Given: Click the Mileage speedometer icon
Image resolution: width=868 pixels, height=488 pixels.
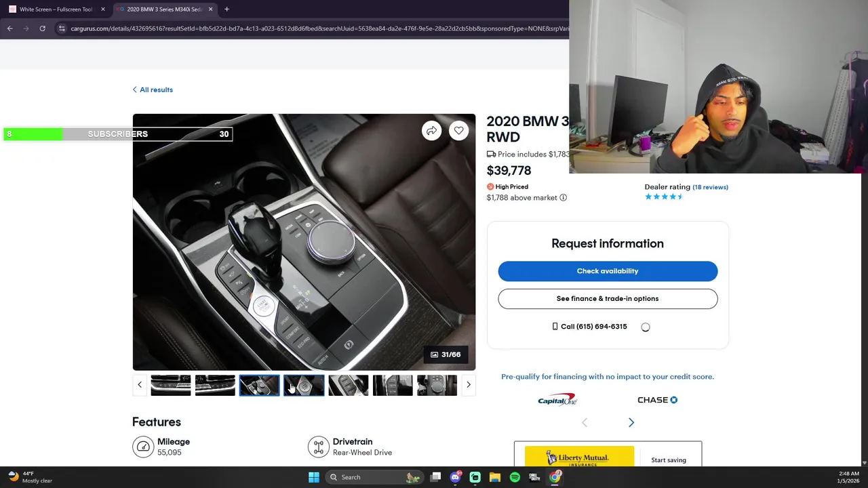Looking at the screenshot, I should (x=143, y=447).
